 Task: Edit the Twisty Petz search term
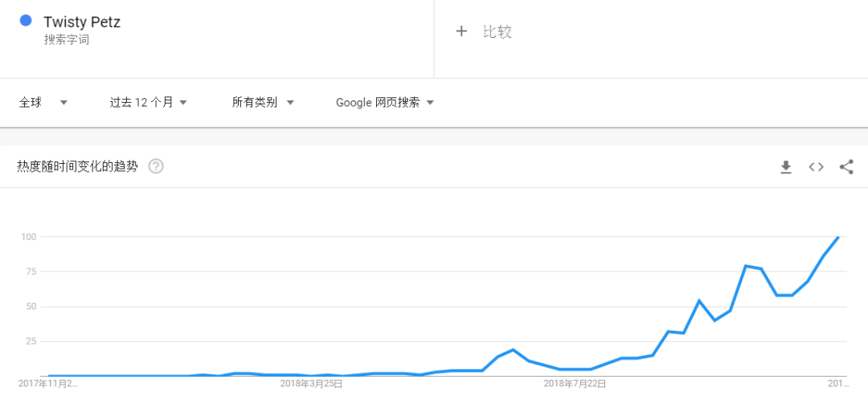(x=82, y=22)
